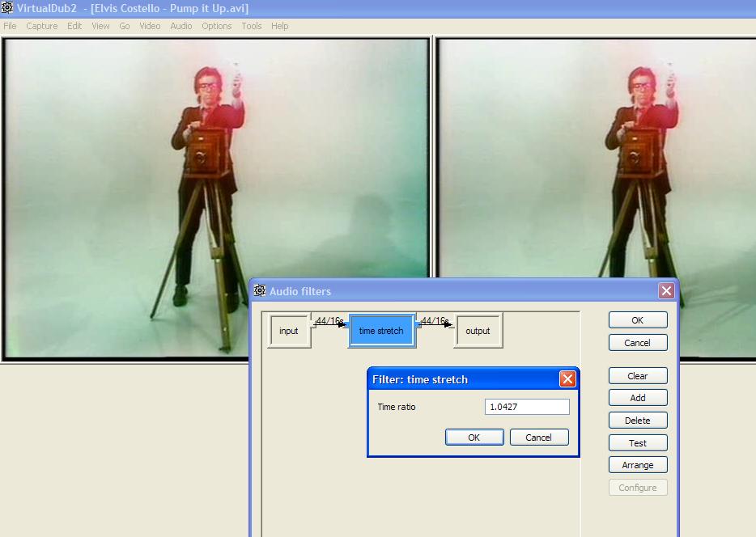Click the Time ratio input field
Image resolution: width=756 pixels, height=537 pixels.
(527, 407)
